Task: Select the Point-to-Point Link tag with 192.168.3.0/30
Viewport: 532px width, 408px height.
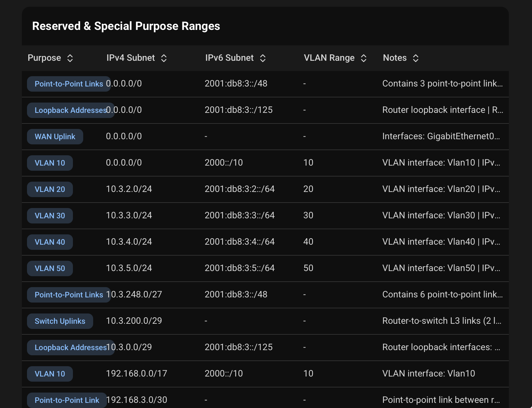Action: [x=67, y=400]
